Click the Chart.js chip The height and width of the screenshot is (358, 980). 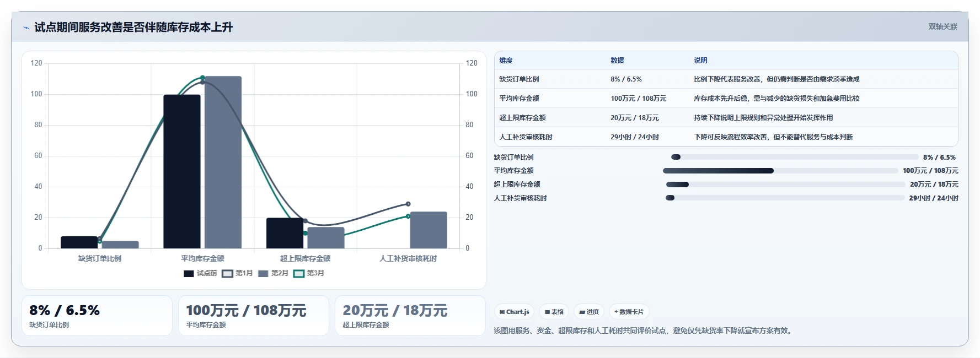point(515,312)
